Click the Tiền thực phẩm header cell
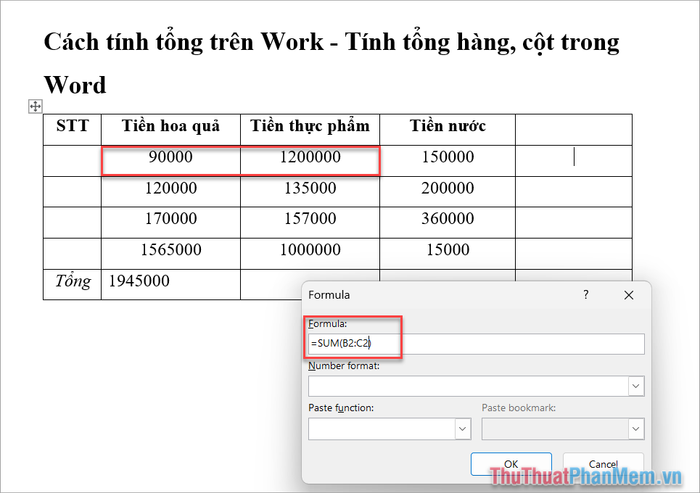The width and height of the screenshot is (700, 493). [x=310, y=130]
